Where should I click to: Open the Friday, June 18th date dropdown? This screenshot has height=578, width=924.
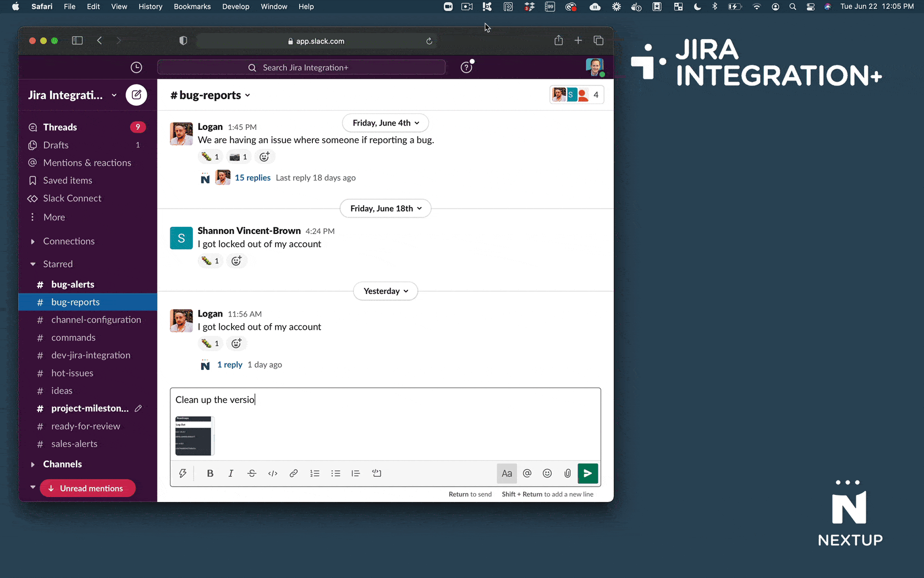tap(386, 209)
